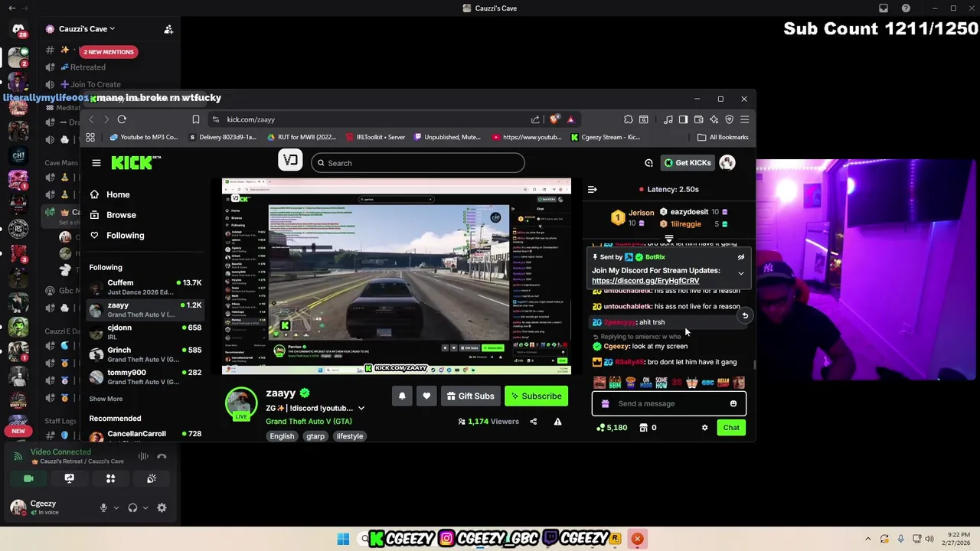Open Kick Following page
This screenshot has height=551, width=980.
click(117, 236)
